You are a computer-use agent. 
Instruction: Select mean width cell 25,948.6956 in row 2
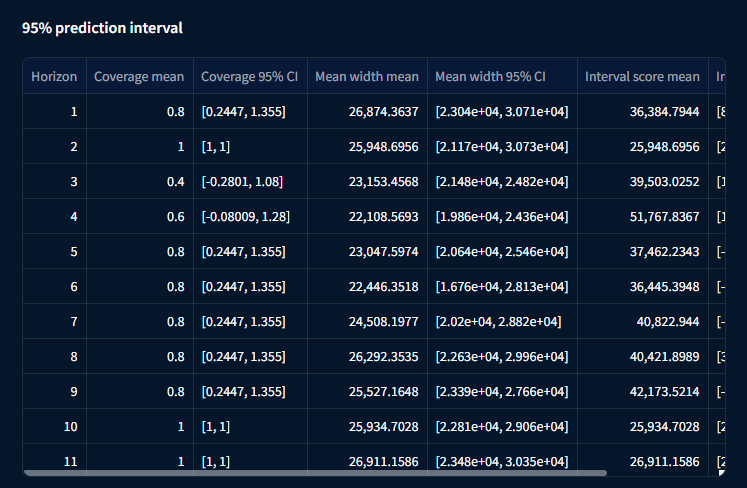click(367, 146)
